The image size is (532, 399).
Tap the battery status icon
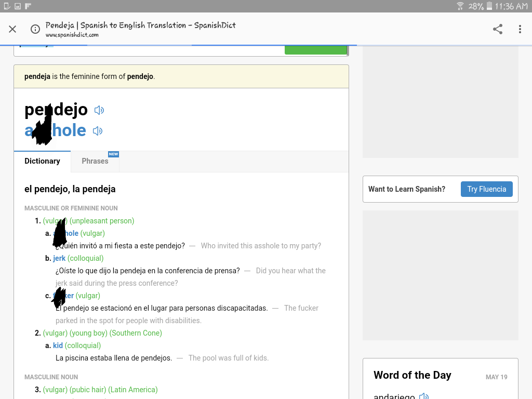pos(489,6)
